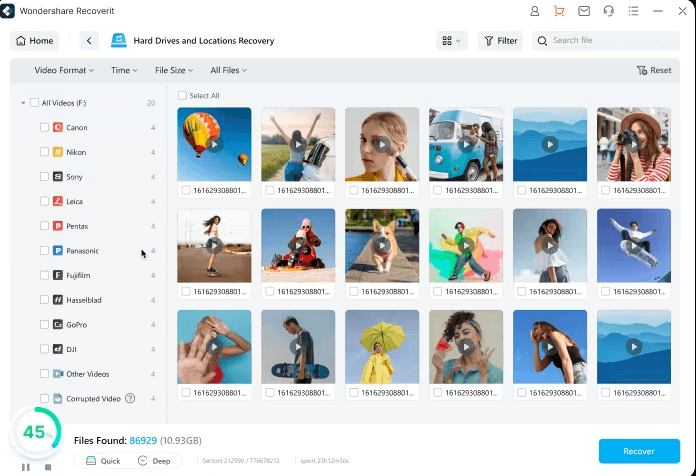Click the Other Videos folder icon
The width and height of the screenshot is (696, 476).
tap(58, 374)
